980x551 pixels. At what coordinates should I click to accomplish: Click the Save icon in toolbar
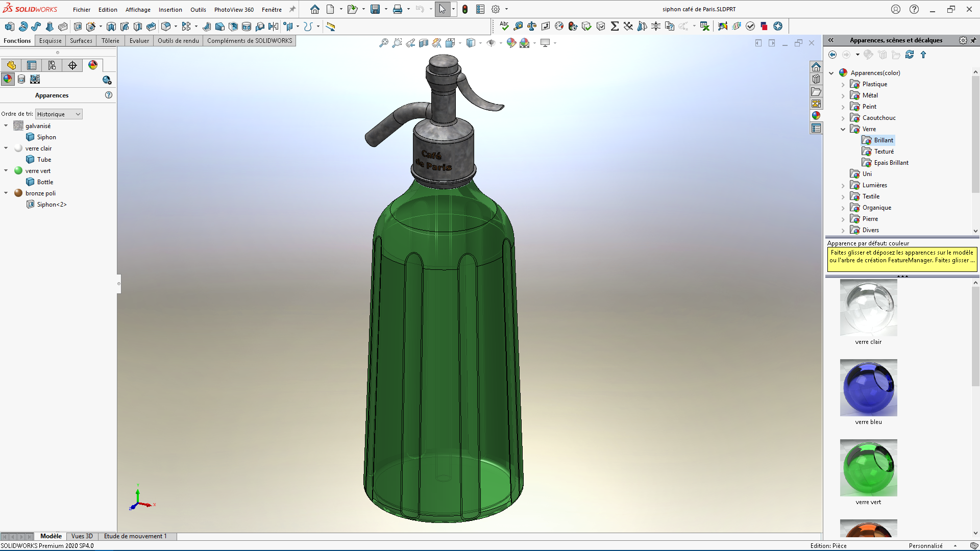(375, 9)
